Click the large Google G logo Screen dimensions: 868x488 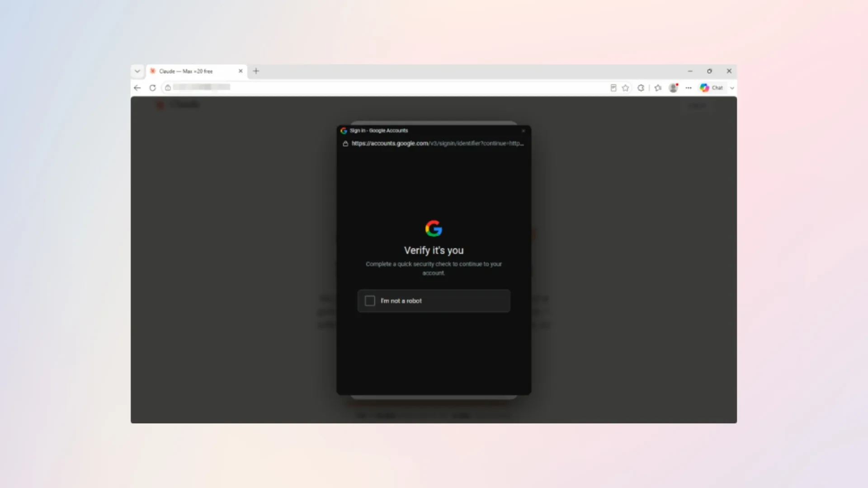point(434,229)
